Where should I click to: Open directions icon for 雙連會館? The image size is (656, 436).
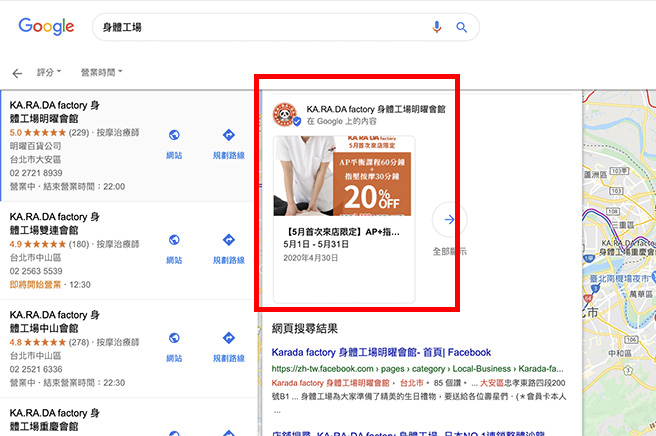[228, 240]
